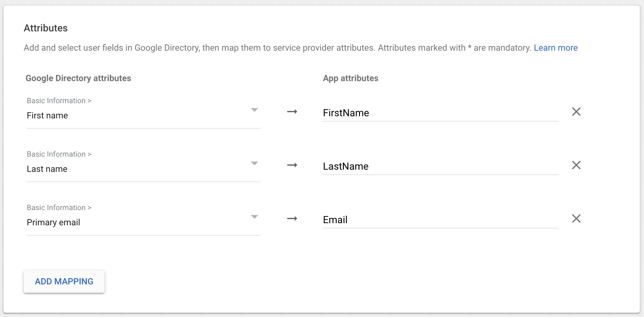This screenshot has width=644, height=317.
Task: Edit the Email app attribute field
Action: [x=441, y=220]
